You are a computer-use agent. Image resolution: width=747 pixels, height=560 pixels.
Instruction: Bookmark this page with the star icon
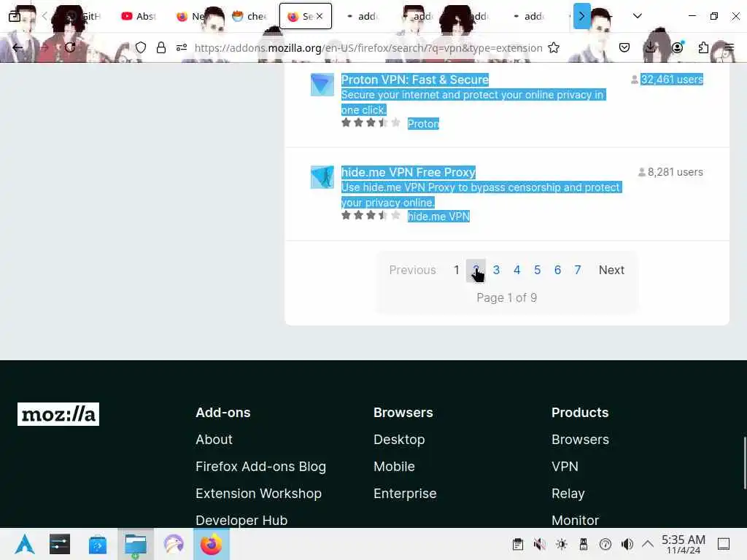coord(554,47)
